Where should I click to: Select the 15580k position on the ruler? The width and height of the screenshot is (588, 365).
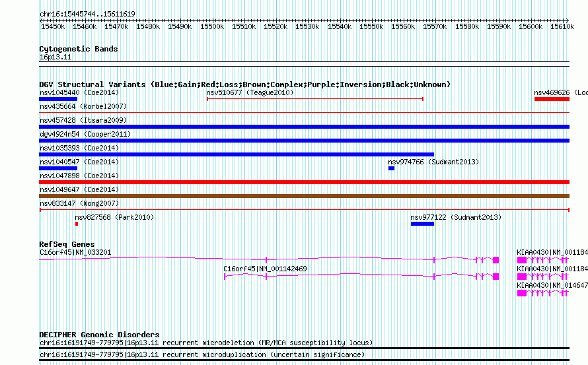[x=467, y=27]
